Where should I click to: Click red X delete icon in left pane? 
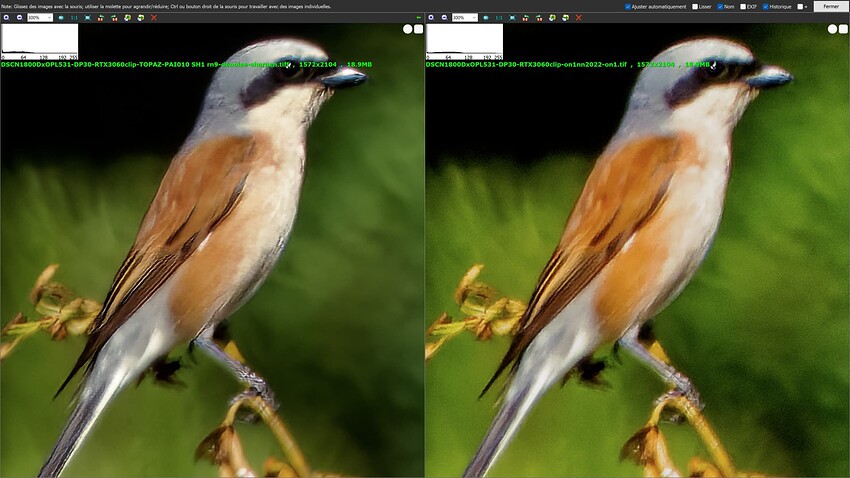(153, 18)
